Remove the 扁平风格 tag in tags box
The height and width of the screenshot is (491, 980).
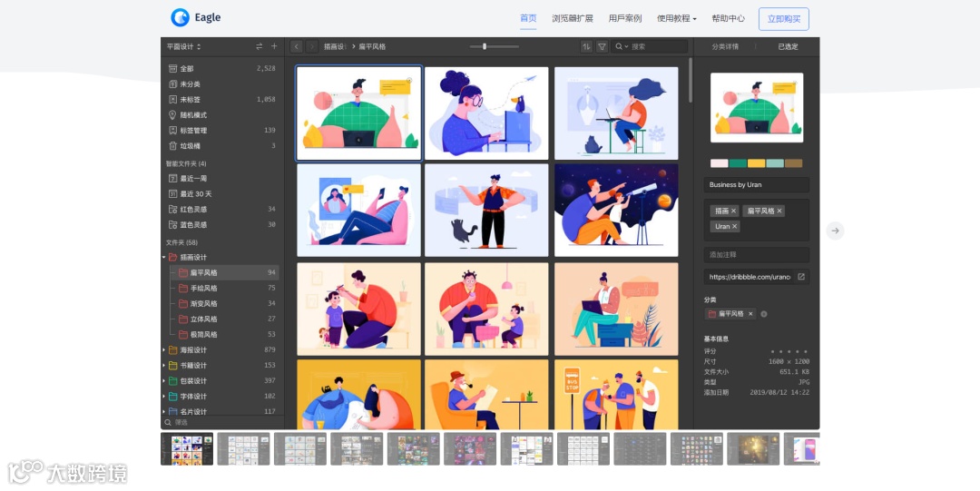click(779, 211)
